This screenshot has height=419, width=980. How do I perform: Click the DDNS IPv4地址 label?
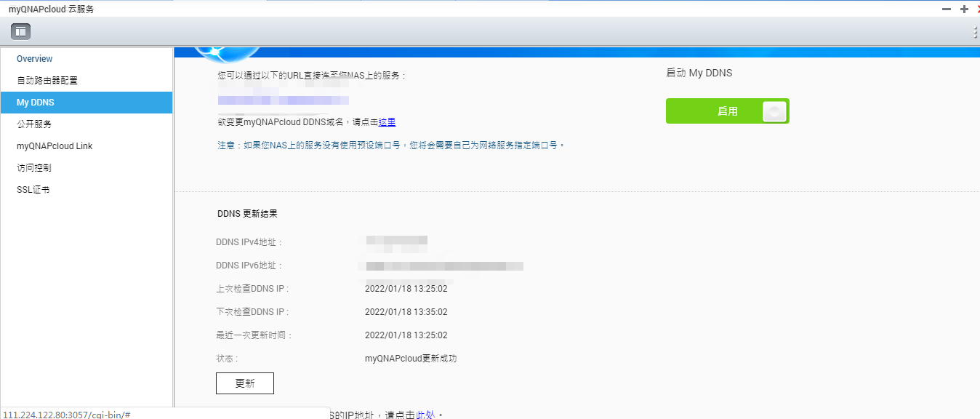249,242
